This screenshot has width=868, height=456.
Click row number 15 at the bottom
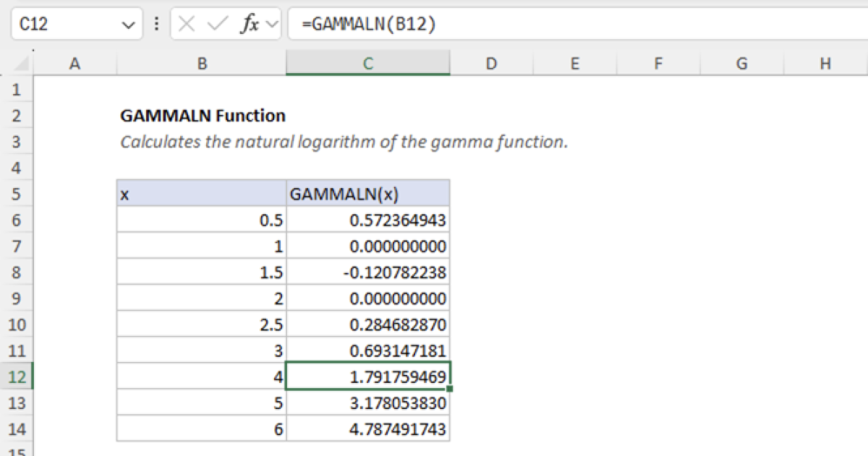(x=16, y=452)
